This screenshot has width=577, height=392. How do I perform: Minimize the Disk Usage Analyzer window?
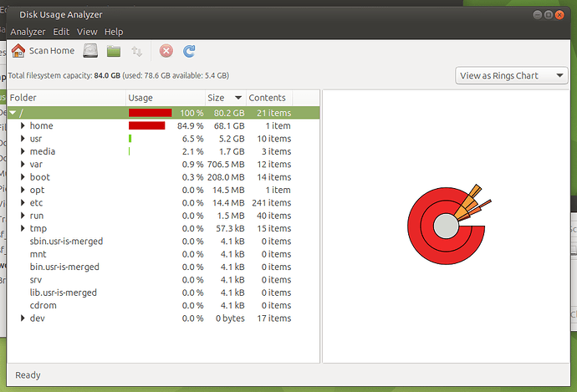pos(537,15)
